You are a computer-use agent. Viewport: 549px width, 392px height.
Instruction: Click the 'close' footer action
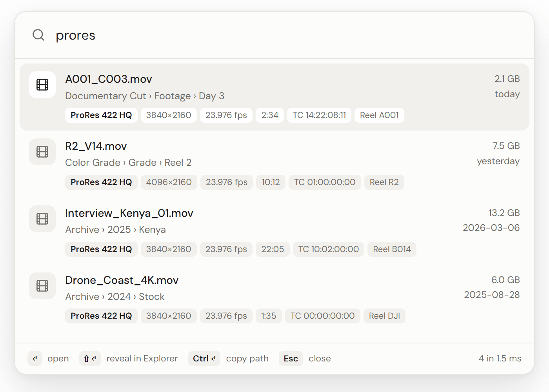[x=320, y=359]
